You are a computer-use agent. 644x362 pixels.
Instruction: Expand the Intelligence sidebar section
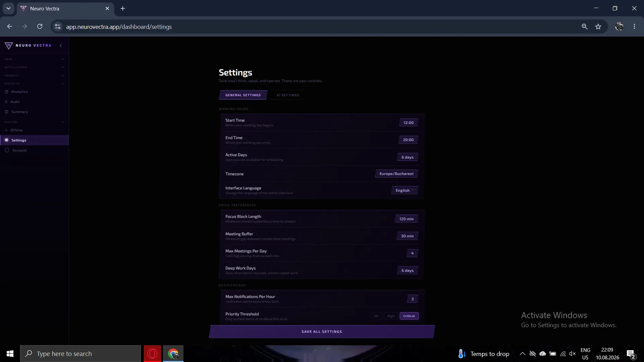point(34,67)
